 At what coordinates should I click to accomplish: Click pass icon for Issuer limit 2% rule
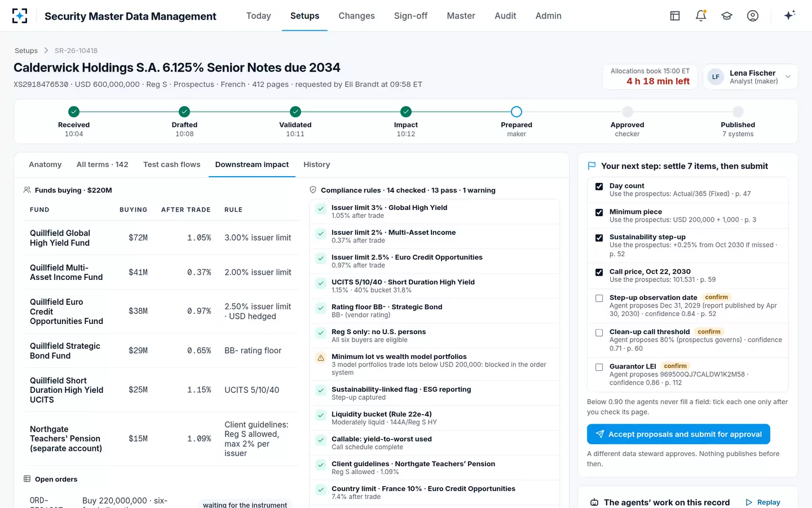tap(321, 234)
